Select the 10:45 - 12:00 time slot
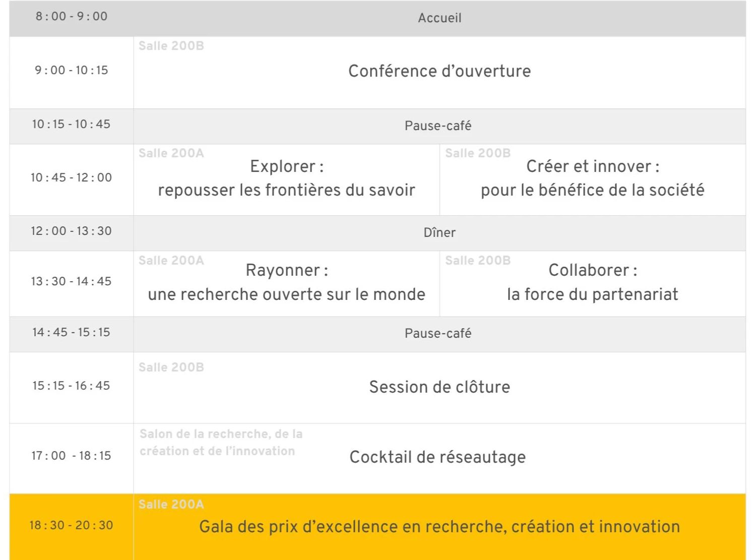This screenshot has width=756, height=560. coord(71,177)
